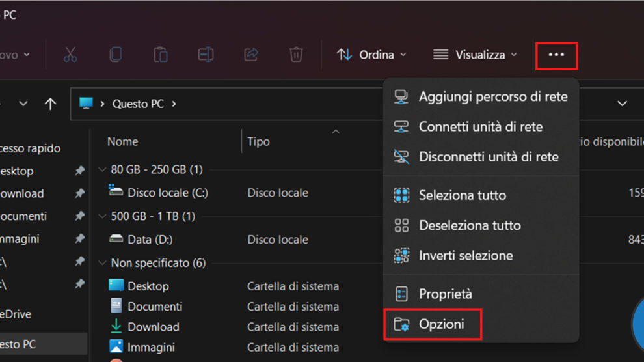Click the Tipo column header
This screenshot has width=644, height=362.
coord(258,141)
